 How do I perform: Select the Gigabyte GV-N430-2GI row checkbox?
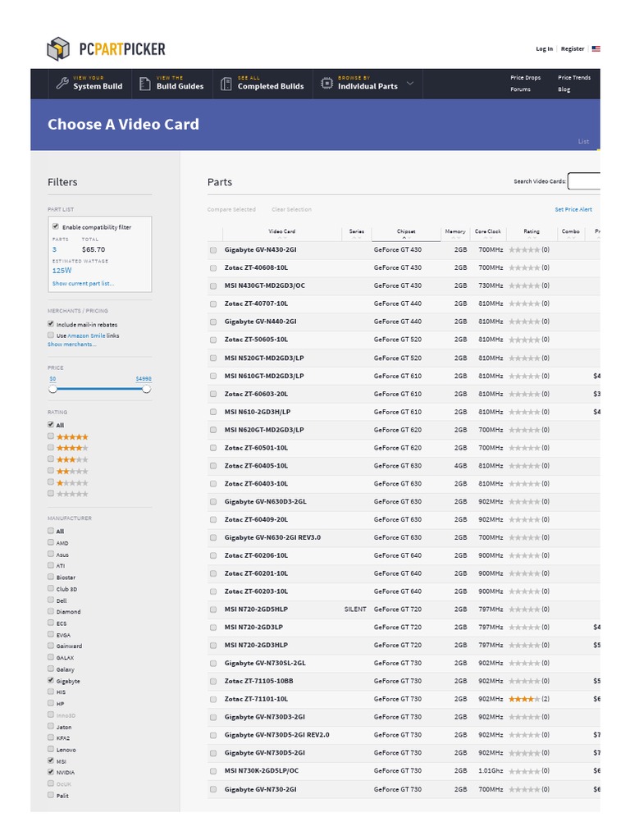(x=213, y=250)
